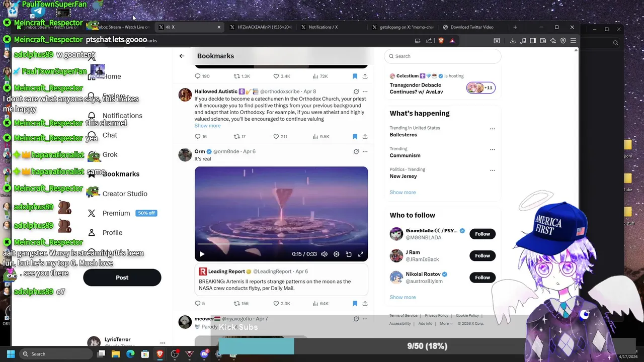Screen dimensions: 644x362
Task: Show more under What's happening
Action: [403, 193]
